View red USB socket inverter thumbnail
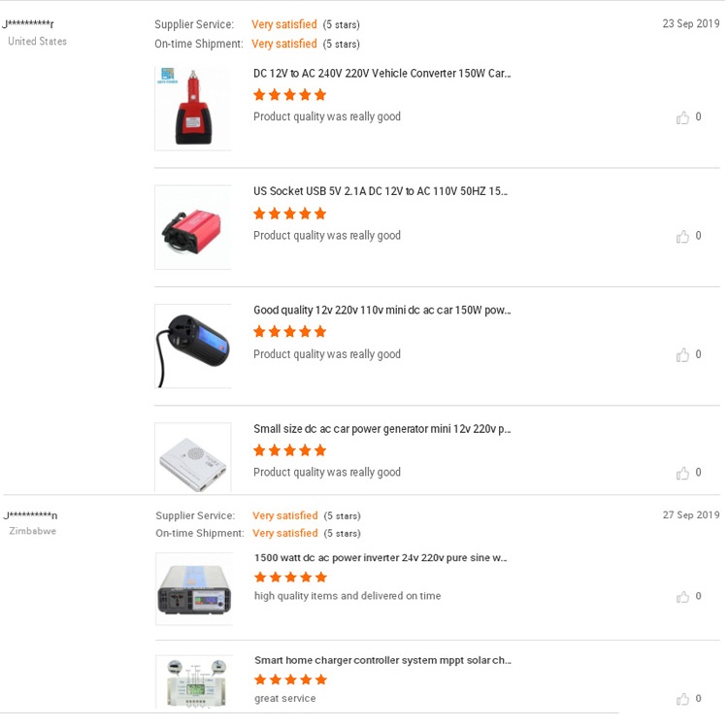728x728 pixels. tap(193, 227)
